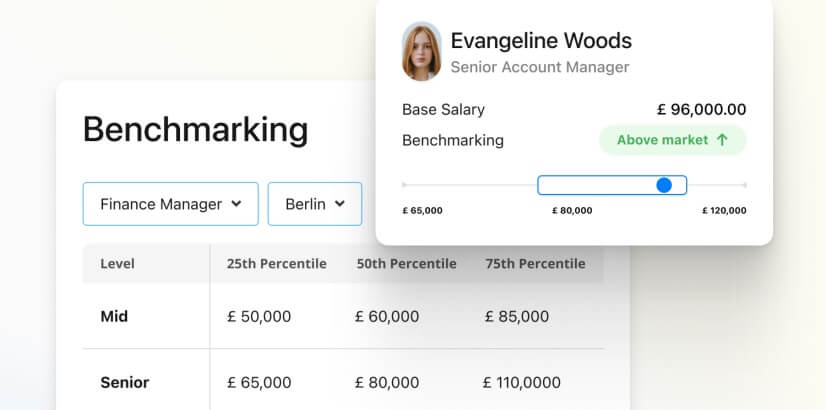Click the Mid level row label

114,317
